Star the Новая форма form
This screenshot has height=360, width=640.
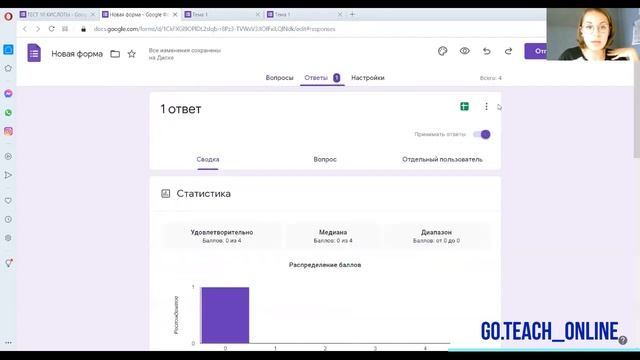[131, 54]
